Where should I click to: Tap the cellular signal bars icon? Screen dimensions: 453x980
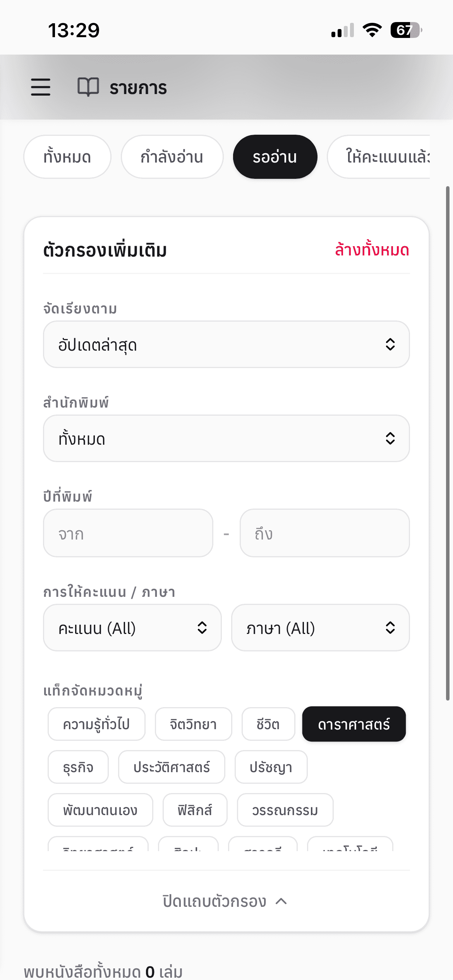tap(343, 30)
